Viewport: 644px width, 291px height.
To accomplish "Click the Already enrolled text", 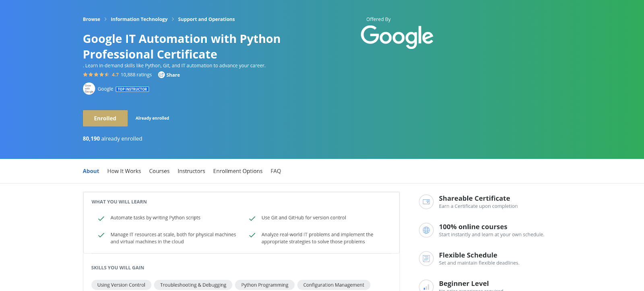I will coord(152,118).
